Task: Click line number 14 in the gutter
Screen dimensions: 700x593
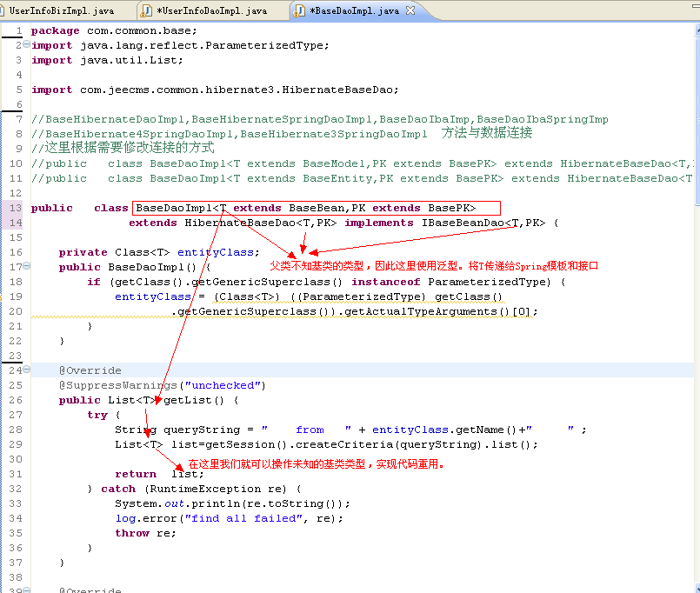Action: point(16,223)
